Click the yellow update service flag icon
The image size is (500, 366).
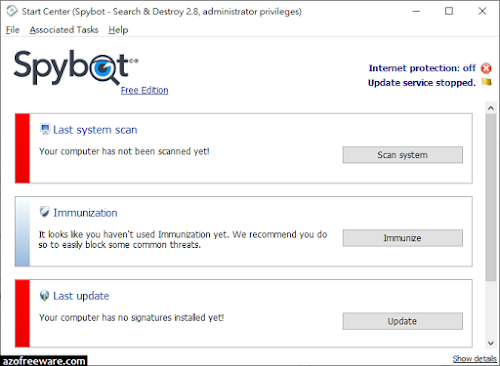coord(487,82)
